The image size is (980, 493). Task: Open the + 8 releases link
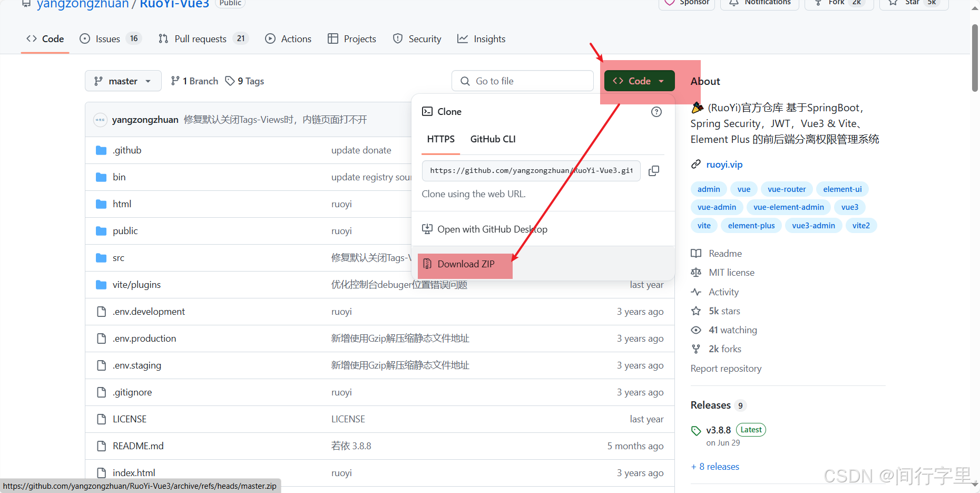click(x=715, y=467)
